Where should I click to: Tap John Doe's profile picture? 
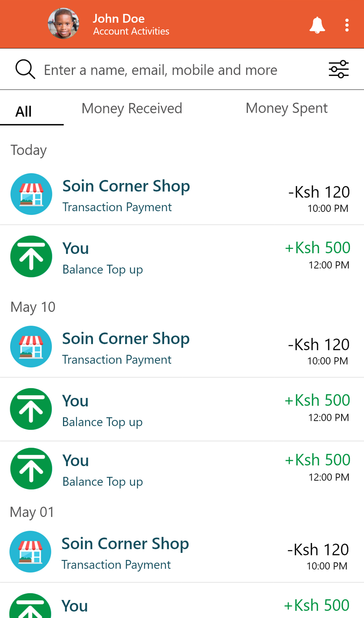tap(64, 24)
